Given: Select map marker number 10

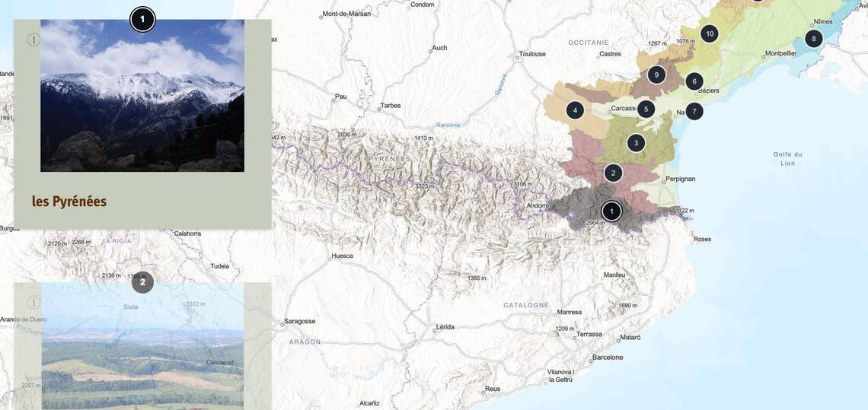Looking at the screenshot, I should [709, 33].
